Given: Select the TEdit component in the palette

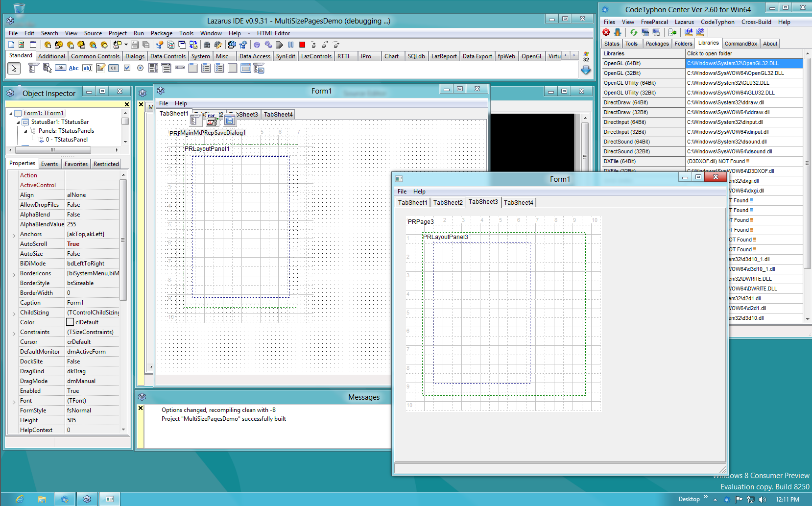Looking at the screenshot, I should point(87,68).
